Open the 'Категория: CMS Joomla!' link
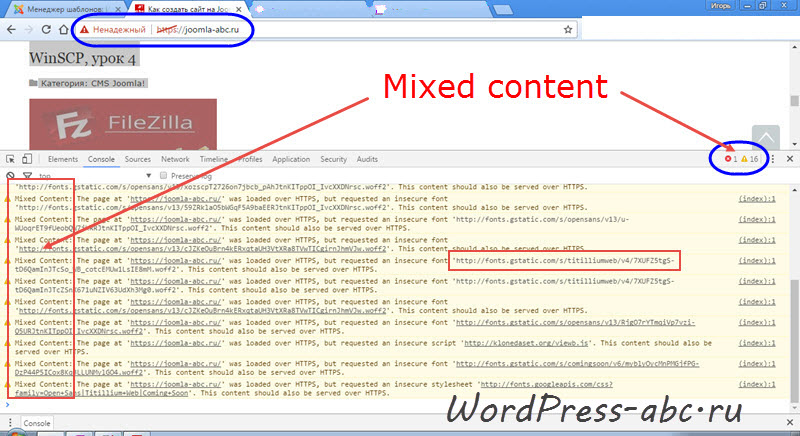The image size is (800, 436). tap(93, 83)
